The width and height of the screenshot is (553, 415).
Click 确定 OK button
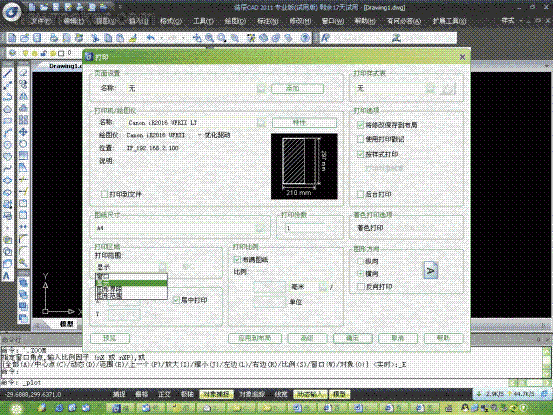[353, 338]
